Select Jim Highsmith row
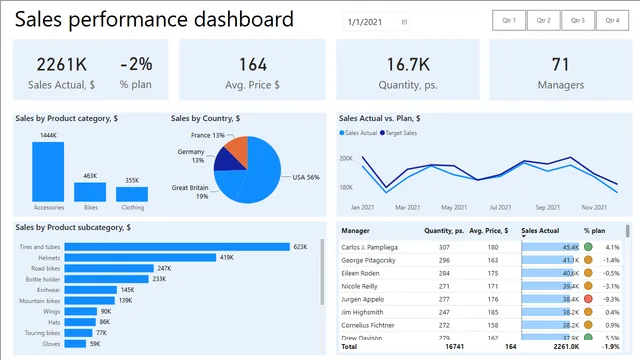 click(480, 312)
